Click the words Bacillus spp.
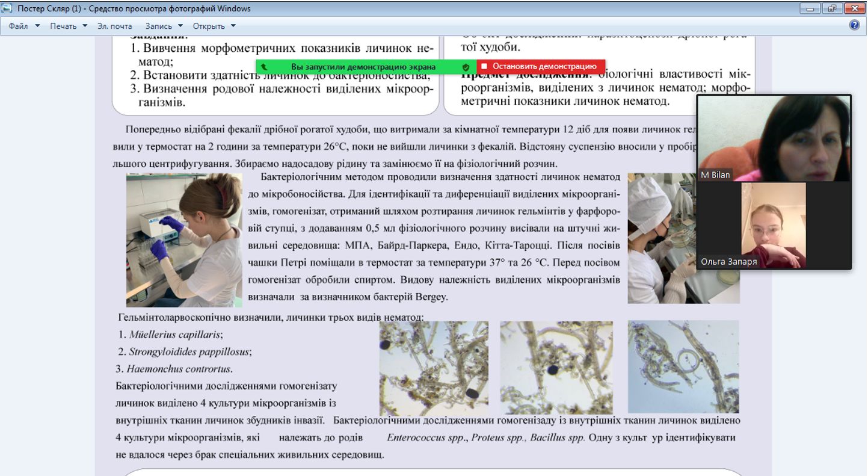Screen dimensions: 868x476 [558, 437]
